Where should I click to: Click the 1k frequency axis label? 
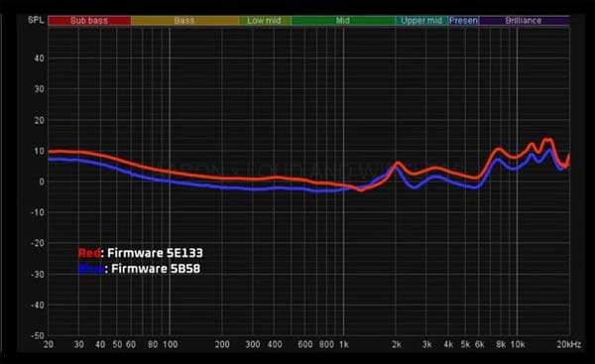click(x=344, y=344)
